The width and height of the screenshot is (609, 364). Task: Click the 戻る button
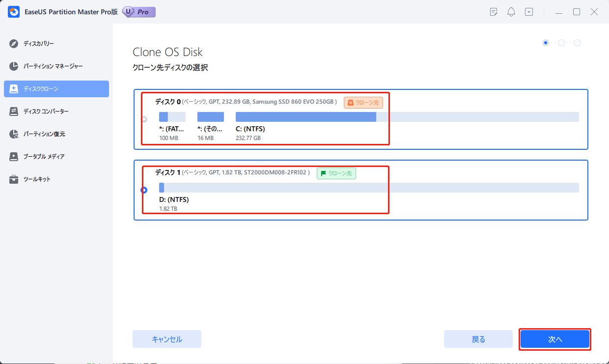478,339
